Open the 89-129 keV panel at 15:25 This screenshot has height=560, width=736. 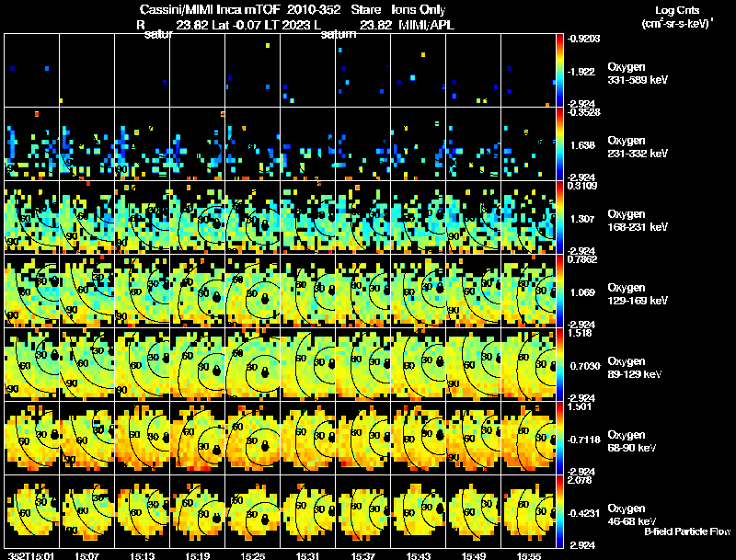tap(252, 364)
